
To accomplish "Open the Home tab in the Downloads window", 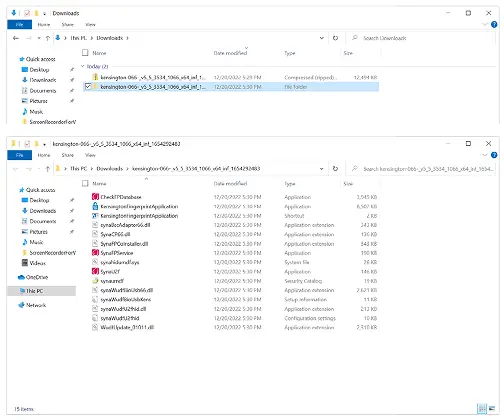I will pyautogui.click(x=44, y=24).
